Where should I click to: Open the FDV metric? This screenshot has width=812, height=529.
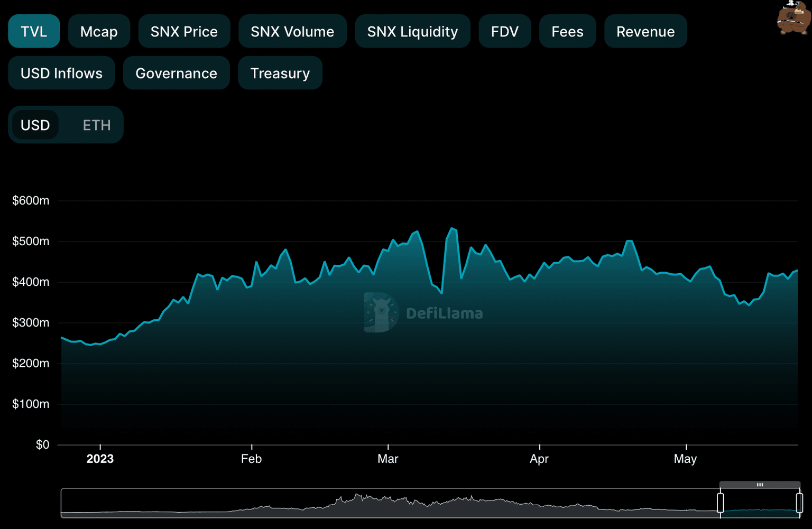pos(504,31)
